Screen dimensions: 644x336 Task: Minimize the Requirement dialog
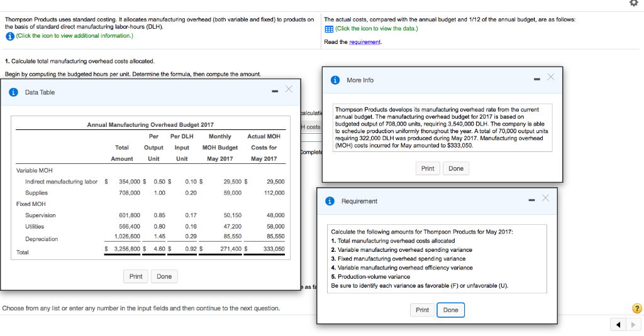click(531, 200)
